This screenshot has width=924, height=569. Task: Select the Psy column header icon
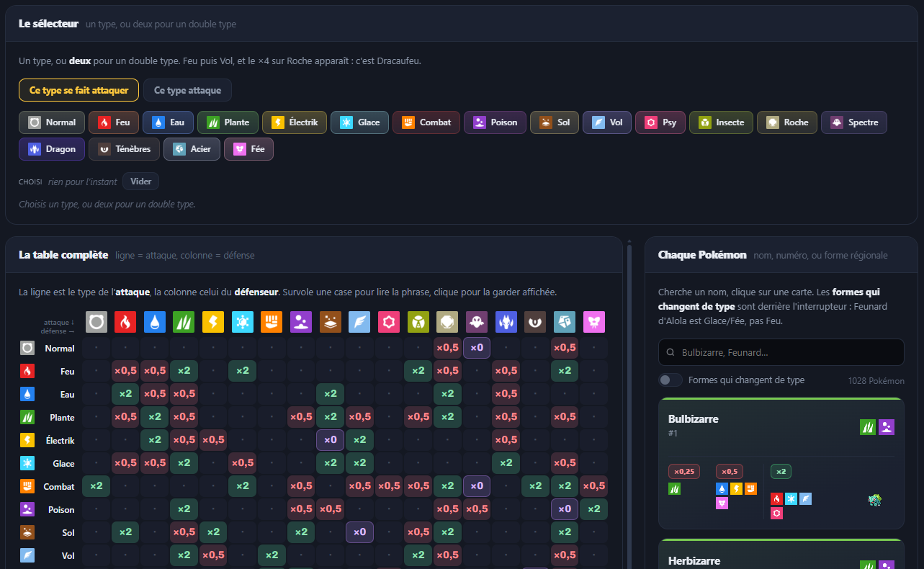tap(389, 322)
